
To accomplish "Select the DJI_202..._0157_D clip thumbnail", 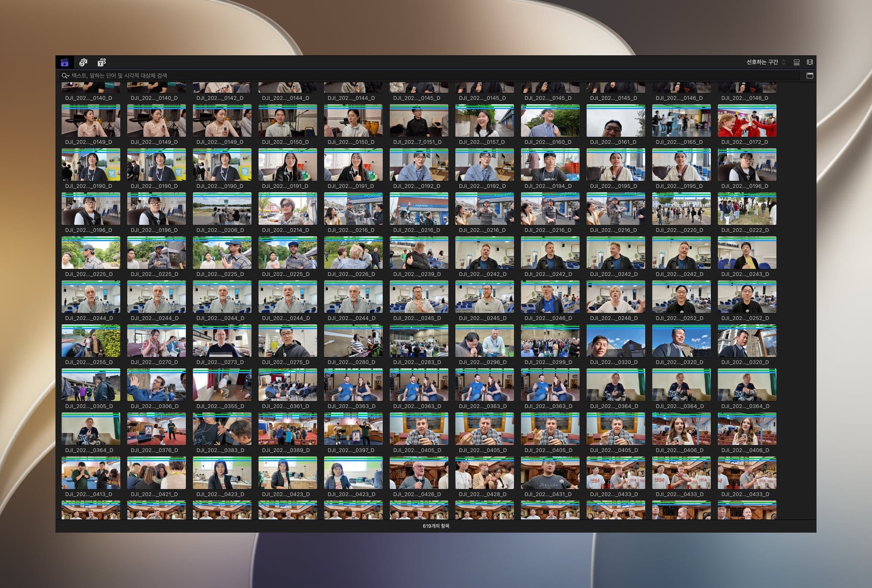I will pos(484,121).
